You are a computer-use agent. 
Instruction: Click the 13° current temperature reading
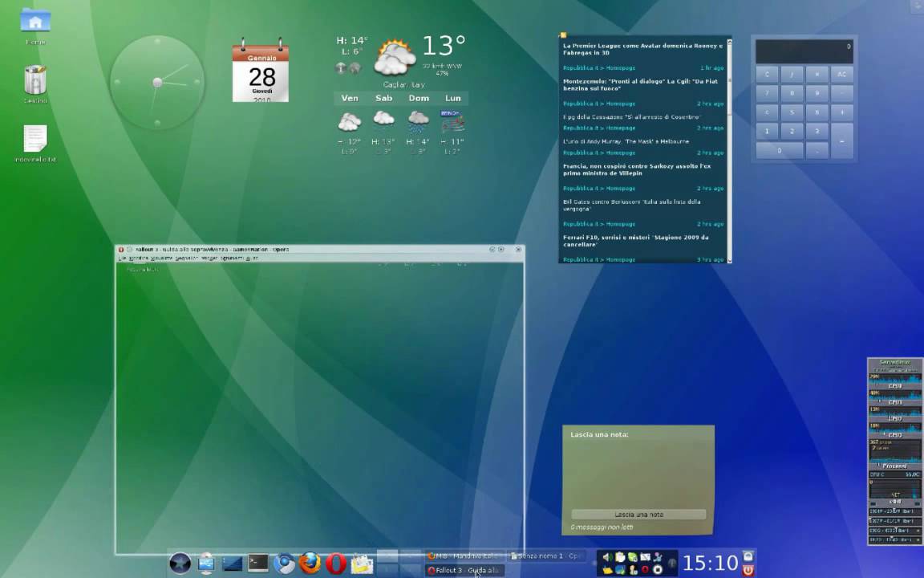[444, 46]
